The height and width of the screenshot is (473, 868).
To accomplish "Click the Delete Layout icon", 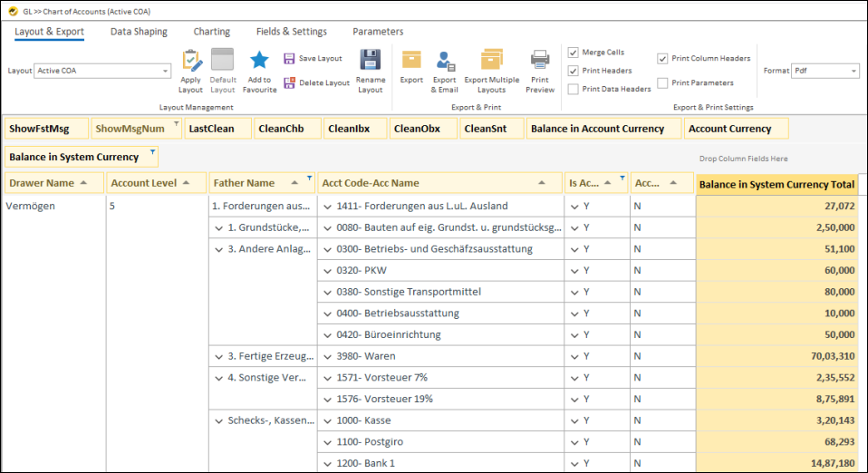I will 289,82.
